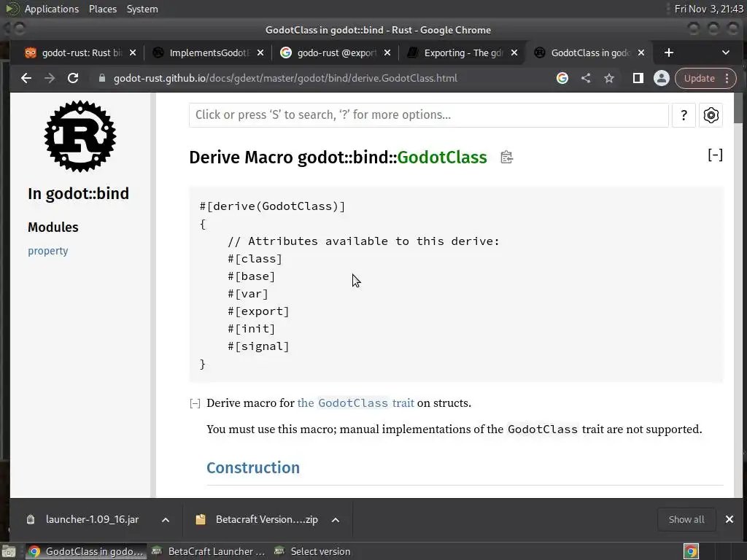Click the Rust logo in the sidebar

click(x=80, y=136)
